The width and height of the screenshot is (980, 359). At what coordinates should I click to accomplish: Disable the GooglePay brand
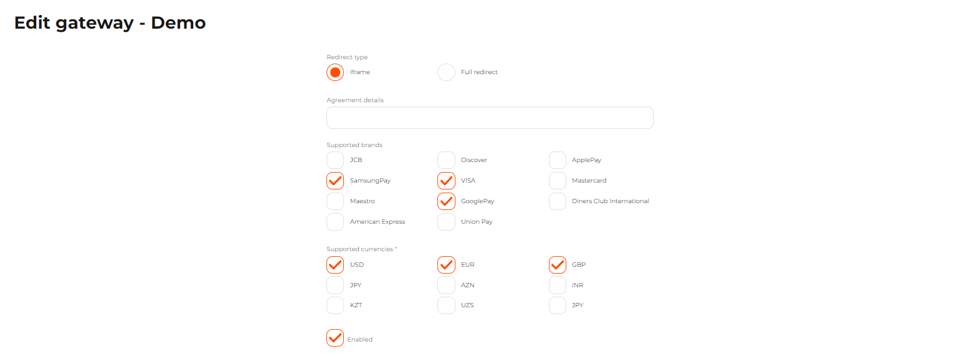click(x=446, y=201)
